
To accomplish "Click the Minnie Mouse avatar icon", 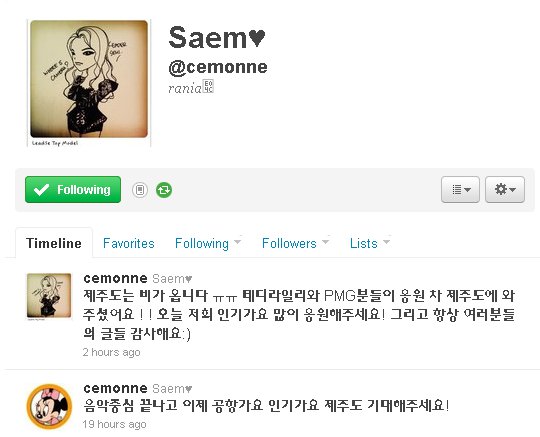I will 49,406.
